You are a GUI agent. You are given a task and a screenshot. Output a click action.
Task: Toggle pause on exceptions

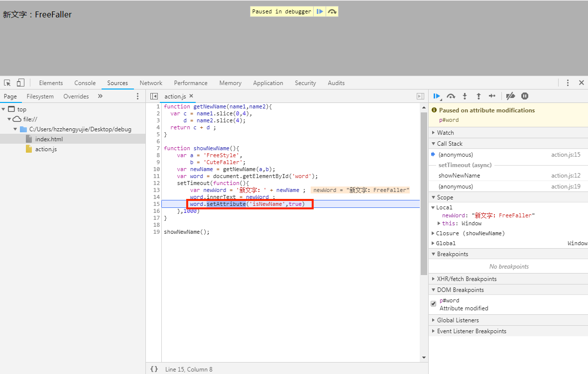[x=525, y=96]
